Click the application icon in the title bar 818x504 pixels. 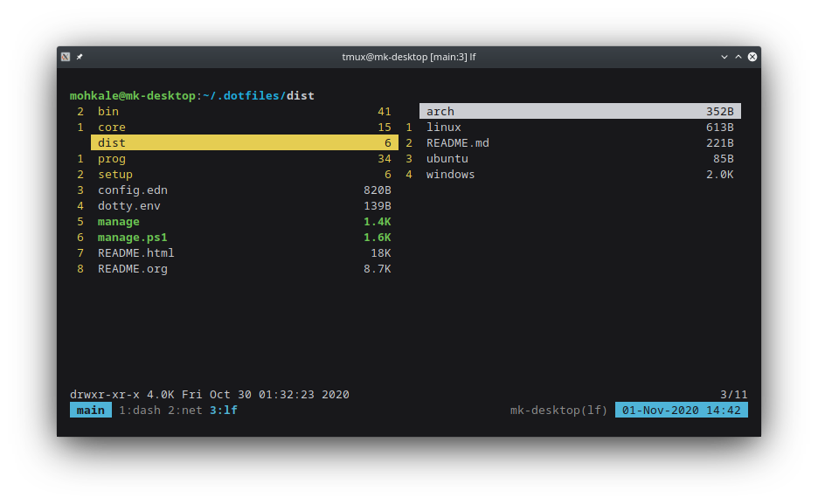[66, 57]
